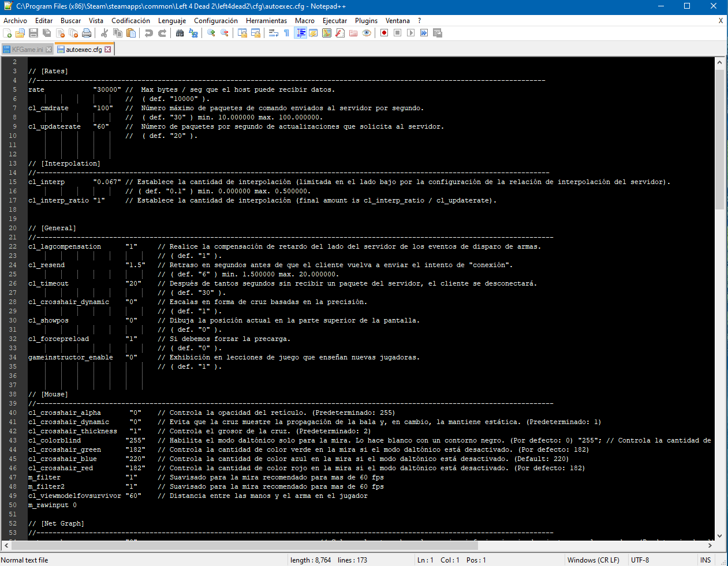Screen dimensions: 728x566
Task: Click the Close All documents icon
Action: pos(73,33)
